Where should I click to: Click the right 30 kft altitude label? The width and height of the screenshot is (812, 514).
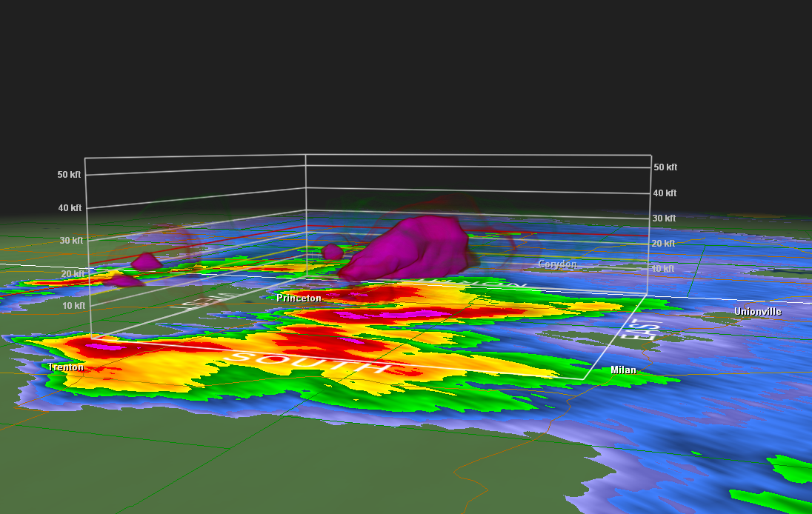point(664,218)
